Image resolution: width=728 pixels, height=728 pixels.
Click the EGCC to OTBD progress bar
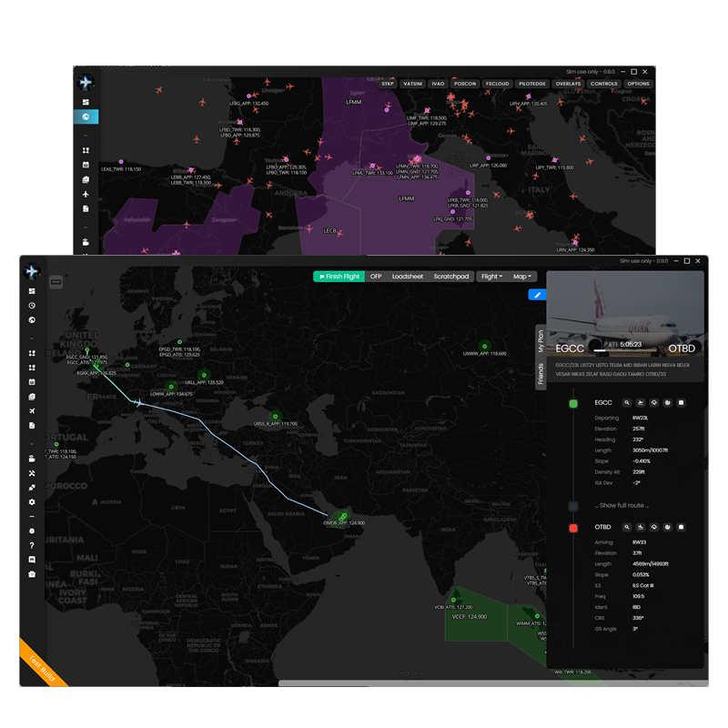pyautogui.click(x=625, y=349)
